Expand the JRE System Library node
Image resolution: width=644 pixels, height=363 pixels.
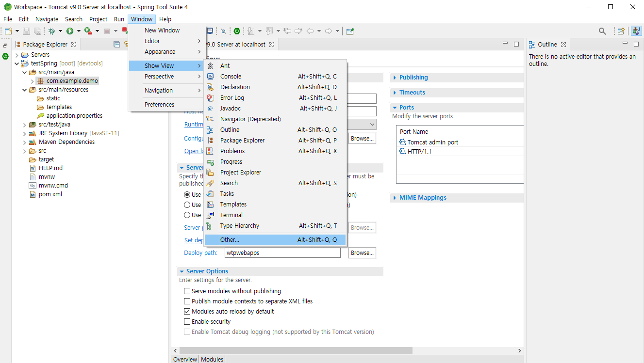point(25,133)
